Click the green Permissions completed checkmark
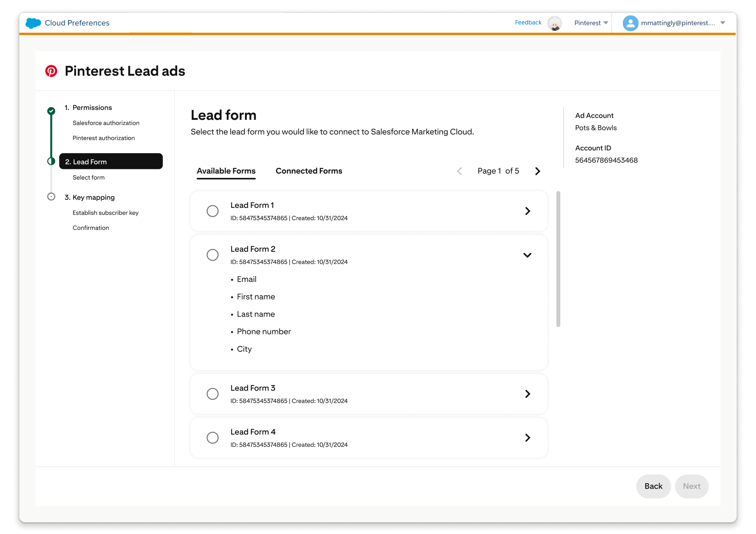Screen dimensions: 756x534 pos(51,111)
